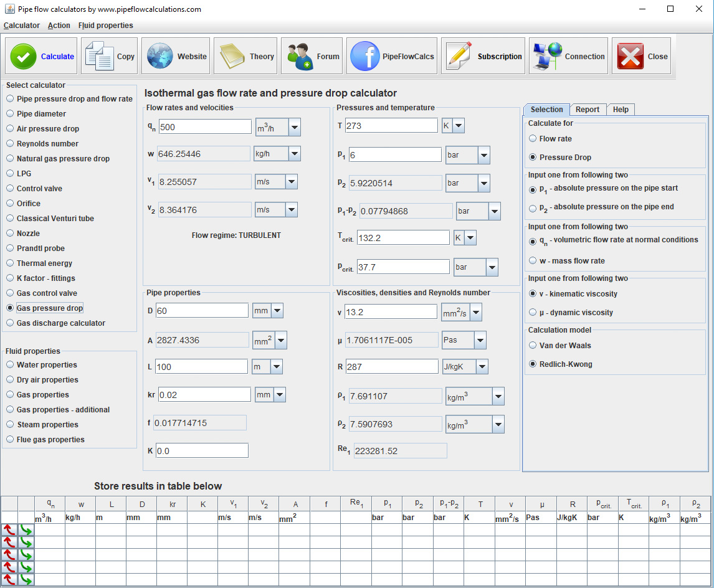
Task: Click the pipe length L input field
Action: (x=201, y=367)
